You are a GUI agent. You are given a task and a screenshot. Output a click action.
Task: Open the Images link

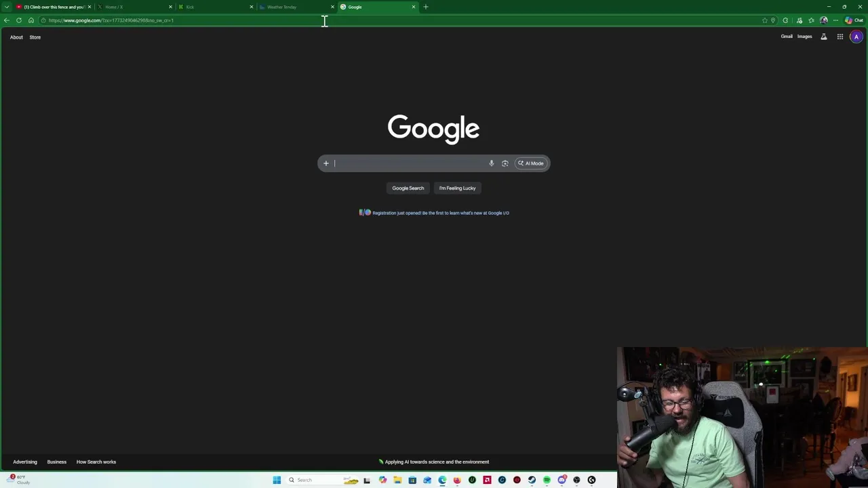point(804,37)
